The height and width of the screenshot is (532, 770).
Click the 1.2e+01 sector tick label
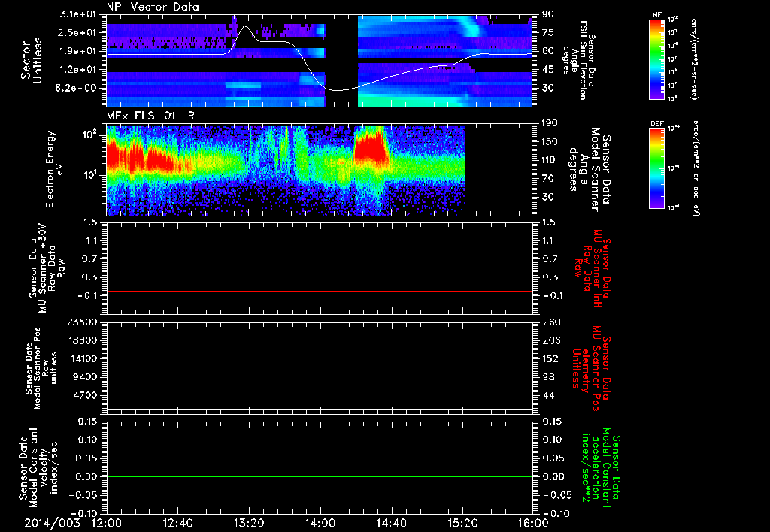click(x=79, y=70)
